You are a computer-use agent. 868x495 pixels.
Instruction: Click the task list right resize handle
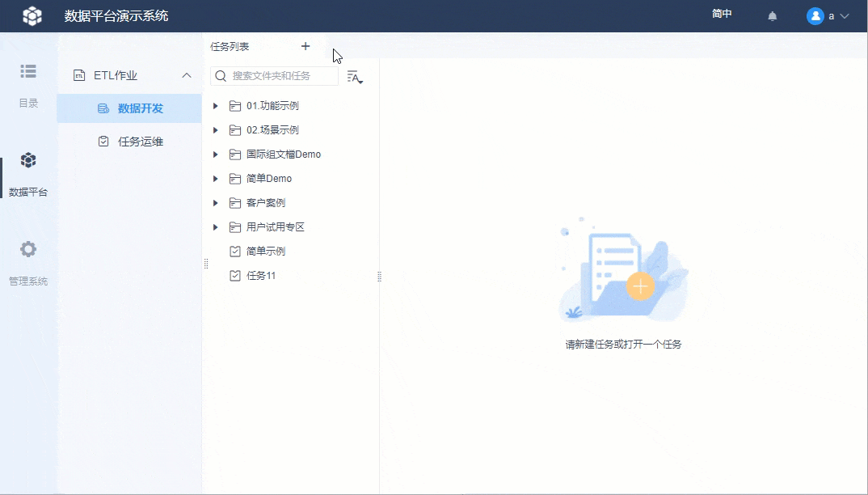[x=379, y=276]
